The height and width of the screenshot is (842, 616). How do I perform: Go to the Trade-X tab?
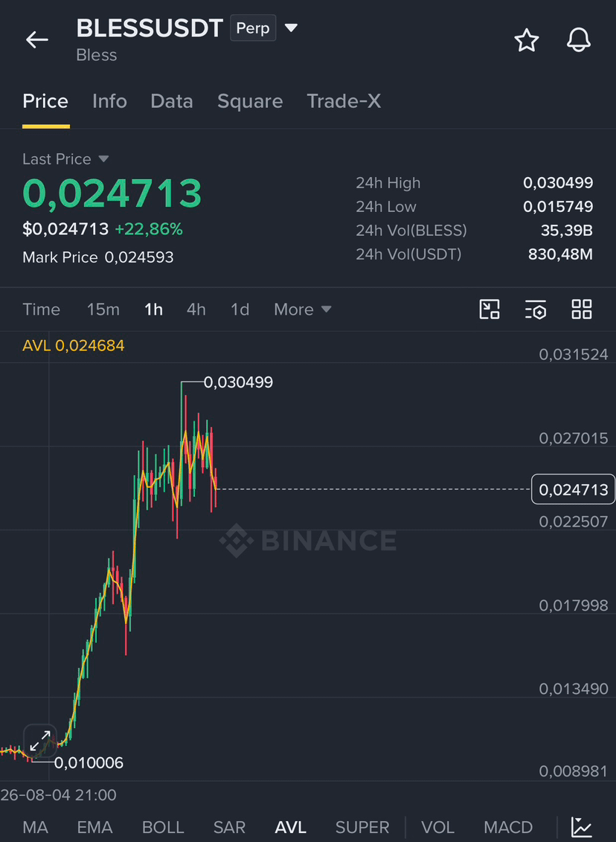click(344, 101)
